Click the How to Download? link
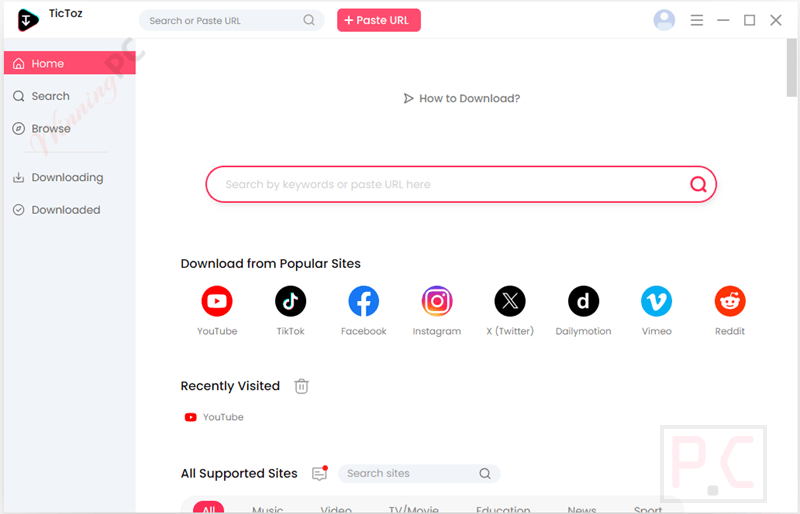Image resolution: width=800 pixels, height=514 pixels. (469, 98)
